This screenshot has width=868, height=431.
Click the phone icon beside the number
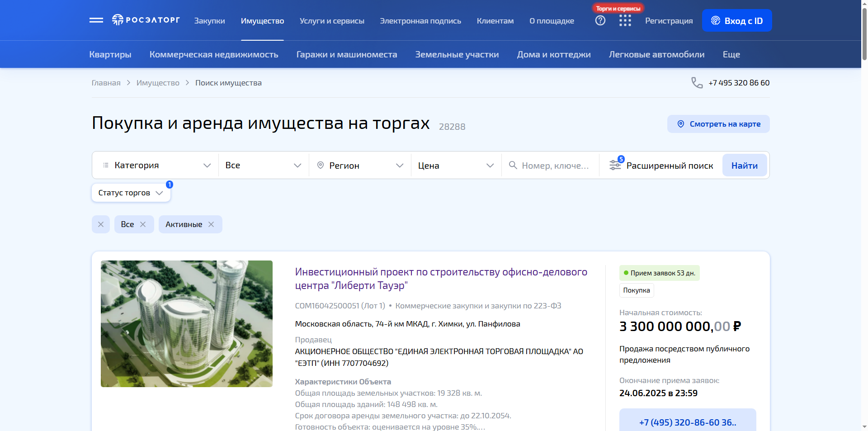pyautogui.click(x=697, y=83)
